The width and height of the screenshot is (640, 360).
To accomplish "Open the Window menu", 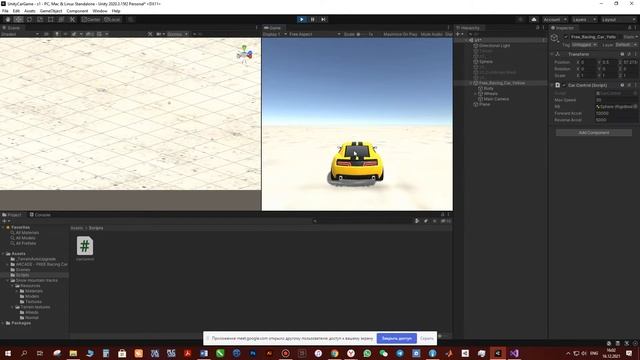I will 100,11.
